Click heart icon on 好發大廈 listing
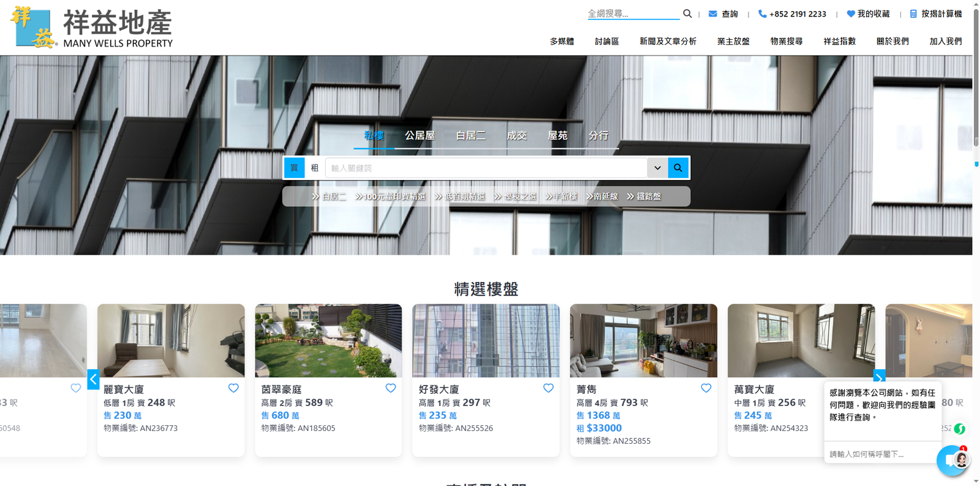This screenshot has width=980, height=486. pos(548,388)
